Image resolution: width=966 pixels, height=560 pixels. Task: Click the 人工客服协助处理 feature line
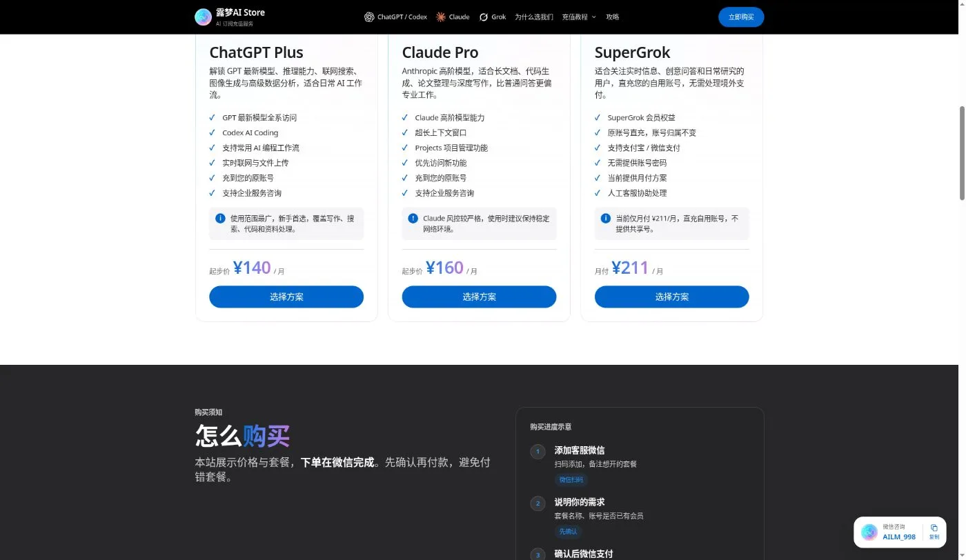pyautogui.click(x=637, y=193)
